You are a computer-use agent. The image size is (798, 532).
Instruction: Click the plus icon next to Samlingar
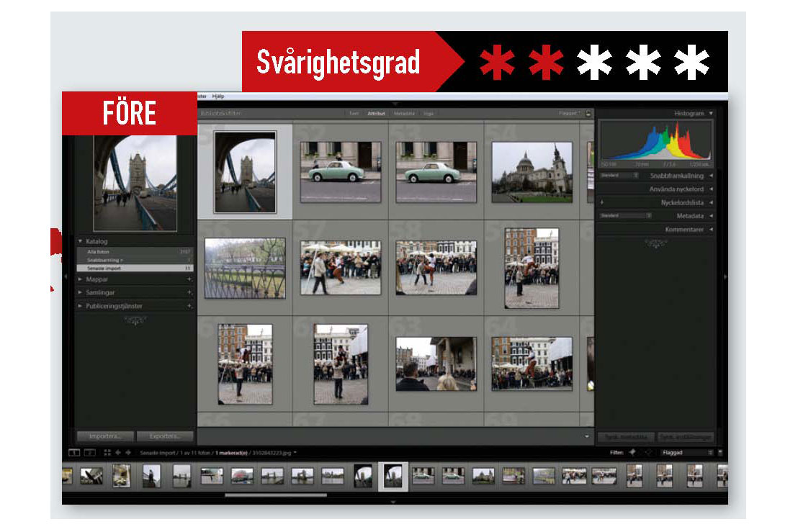pos(189,292)
